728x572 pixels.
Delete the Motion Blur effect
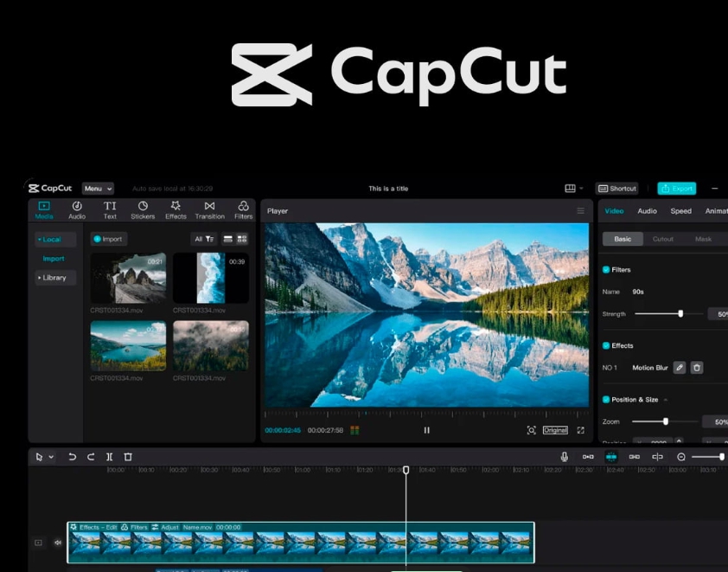point(696,368)
